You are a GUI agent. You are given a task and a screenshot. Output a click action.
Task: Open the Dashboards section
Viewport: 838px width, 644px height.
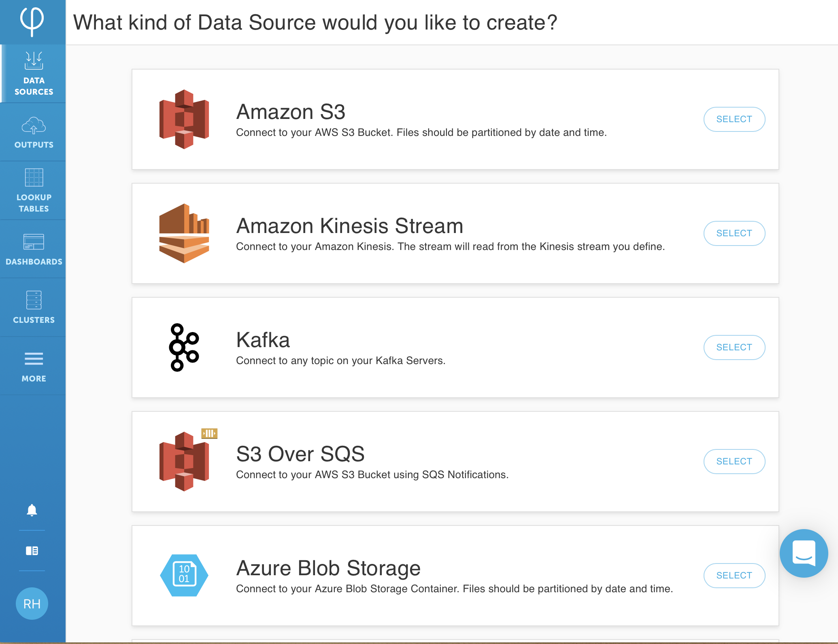coord(34,249)
